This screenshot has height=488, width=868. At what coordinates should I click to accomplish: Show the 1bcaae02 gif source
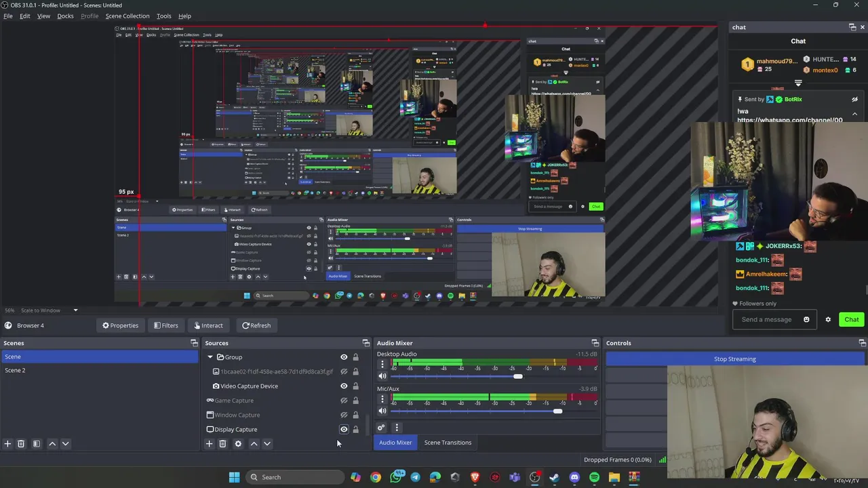tap(344, 371)
